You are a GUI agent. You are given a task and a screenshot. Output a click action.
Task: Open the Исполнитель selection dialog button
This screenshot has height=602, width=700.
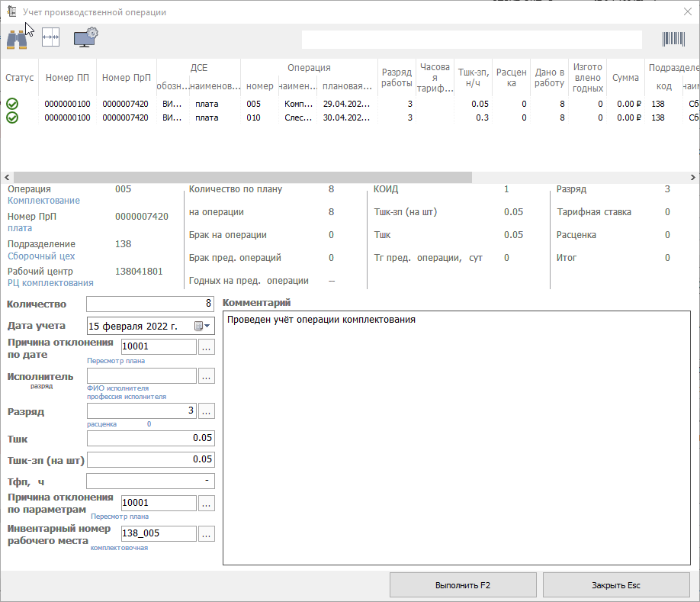(207, 375)
